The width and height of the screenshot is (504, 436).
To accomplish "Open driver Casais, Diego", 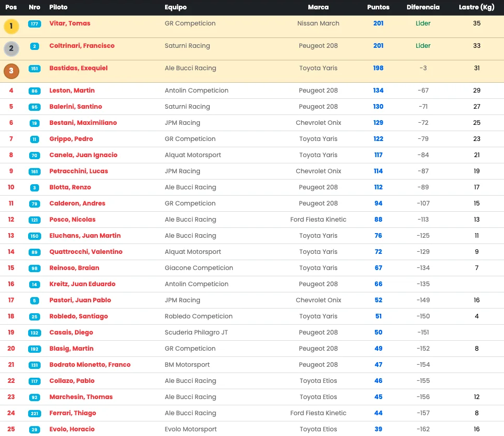I will [71, 332].
